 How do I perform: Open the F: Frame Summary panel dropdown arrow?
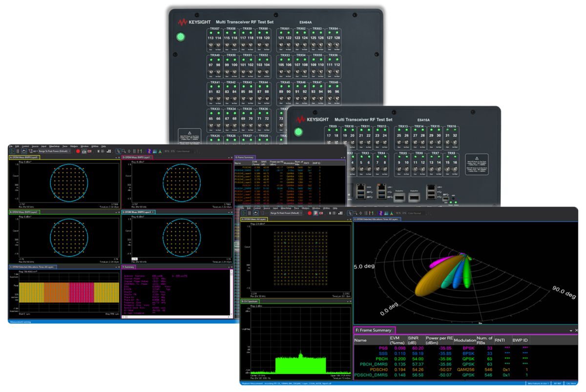point(571,330)
